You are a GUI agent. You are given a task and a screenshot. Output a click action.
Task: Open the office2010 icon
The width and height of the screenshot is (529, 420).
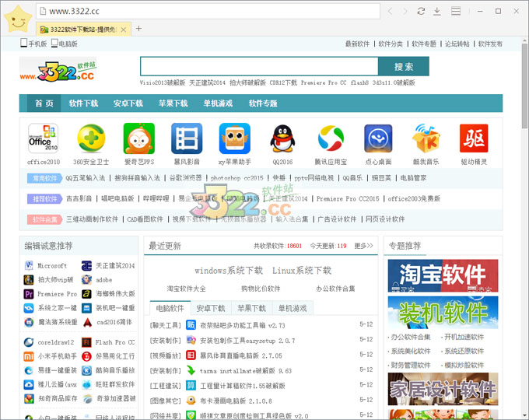(44, 138)
